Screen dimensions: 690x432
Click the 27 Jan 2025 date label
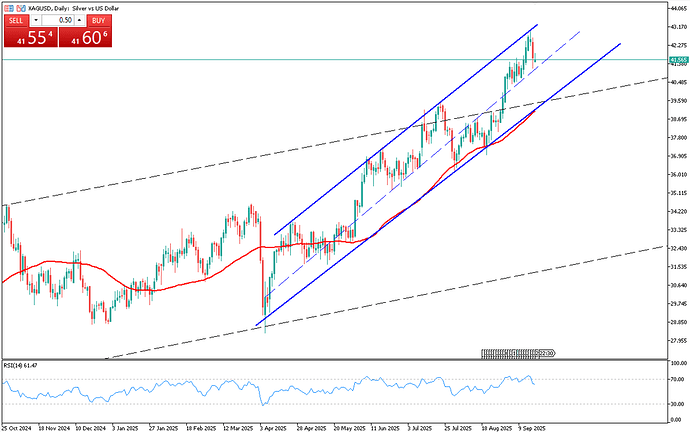tap(165, 428)
